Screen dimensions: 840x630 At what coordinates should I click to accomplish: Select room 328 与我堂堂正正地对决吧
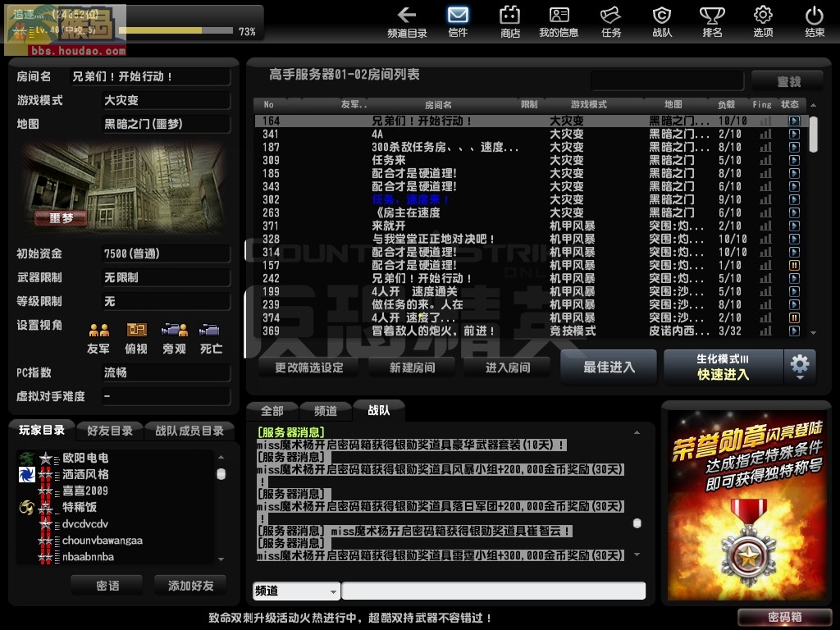click(x=531, y=239)
